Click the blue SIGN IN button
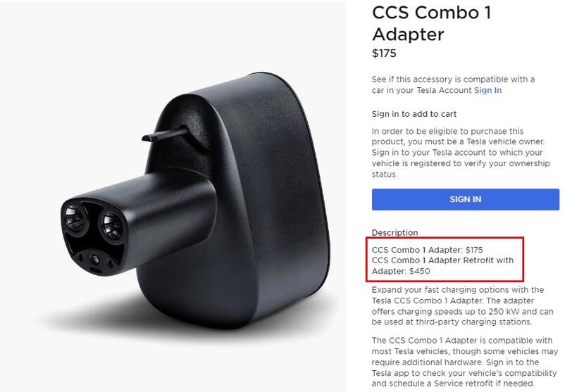This screenshot has width=584, height=392. 465,199
